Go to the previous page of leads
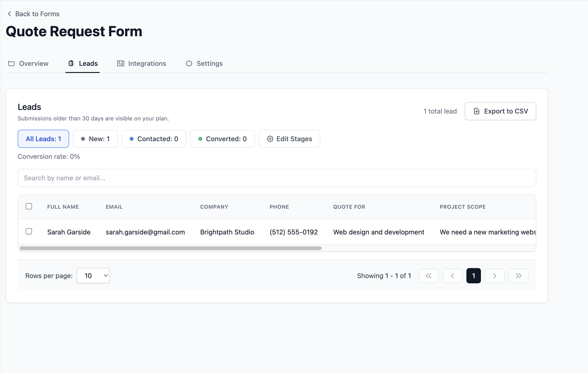This screenshot has width=588, height=373. 453,276
